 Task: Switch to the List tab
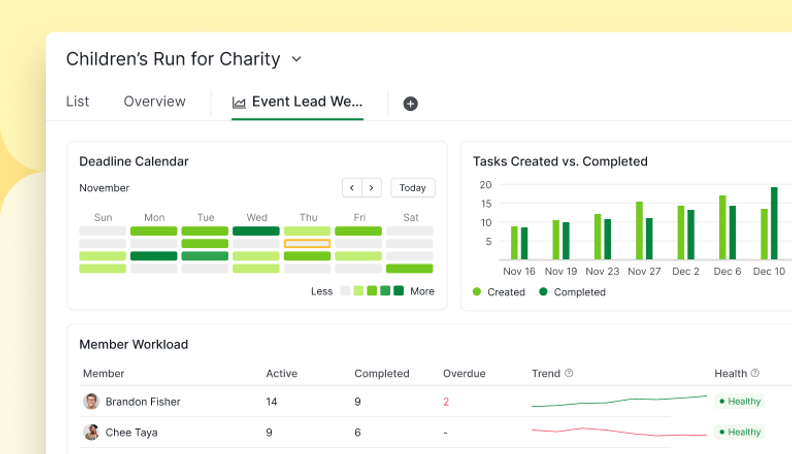[77, 102]
